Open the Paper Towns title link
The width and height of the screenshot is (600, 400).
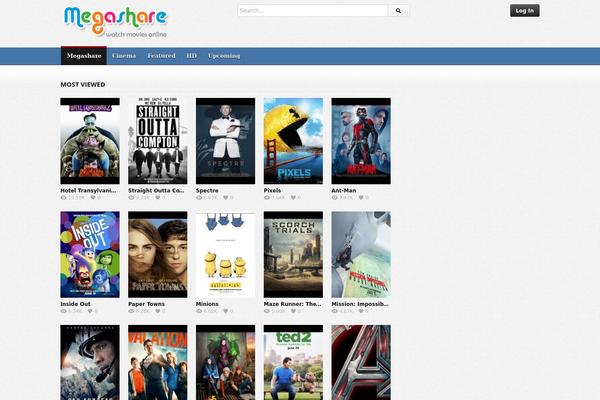147,304
